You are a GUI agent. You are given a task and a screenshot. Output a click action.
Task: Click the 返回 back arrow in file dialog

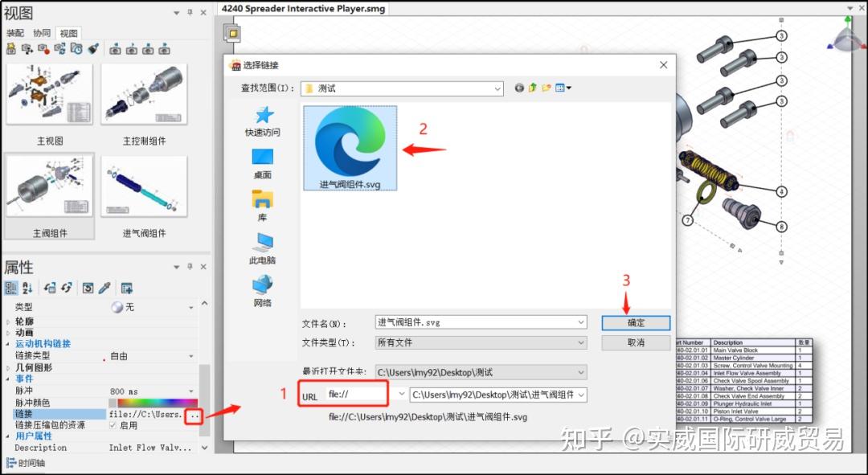[x=519, y=88]
